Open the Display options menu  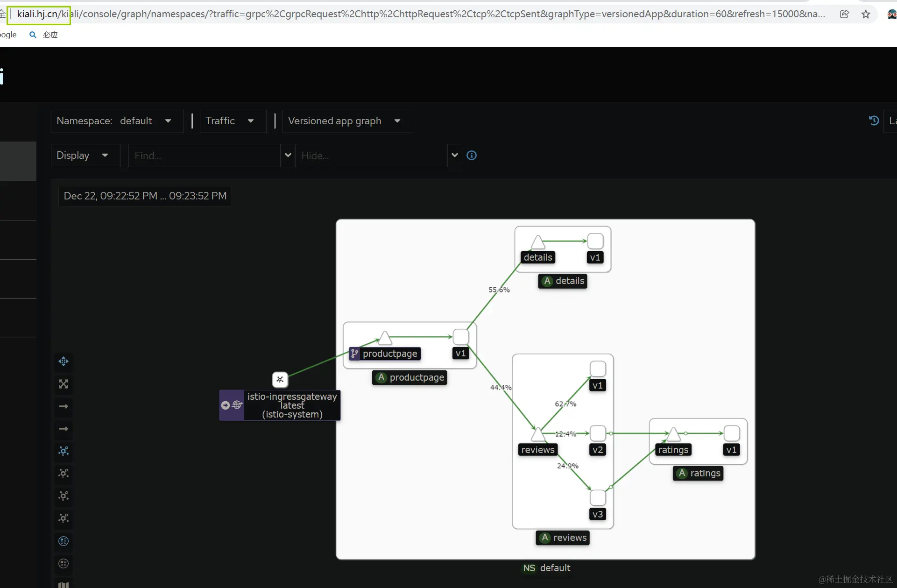pyautogui.click(x=85, y=155)
